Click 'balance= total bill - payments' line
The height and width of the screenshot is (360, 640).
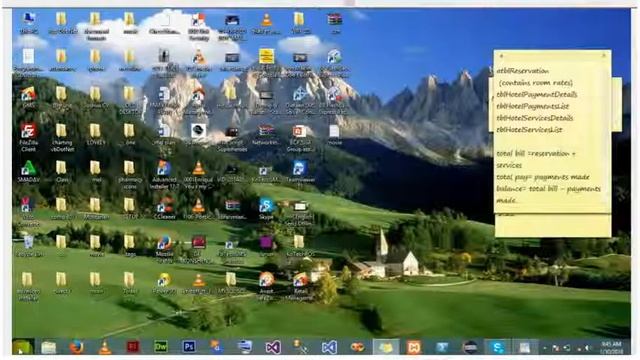tap(549, 189)
